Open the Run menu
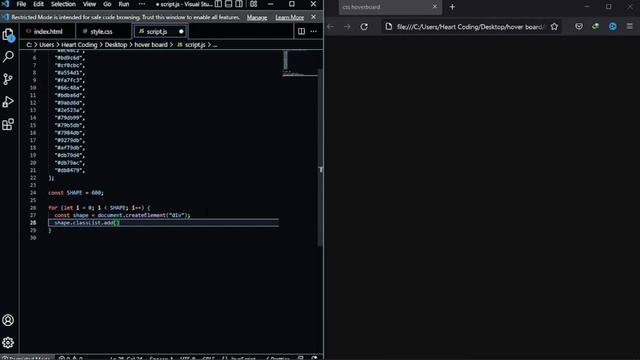 (124, 4)
